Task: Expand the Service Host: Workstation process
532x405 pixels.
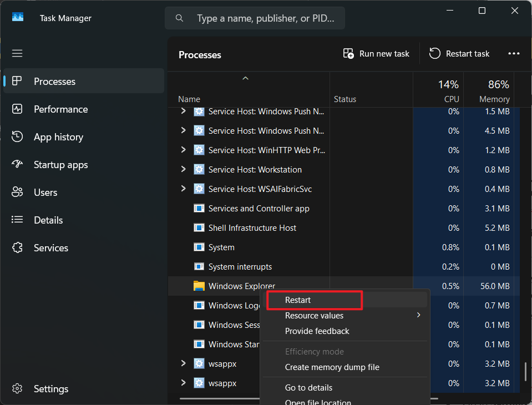Action: click(183, 169)
